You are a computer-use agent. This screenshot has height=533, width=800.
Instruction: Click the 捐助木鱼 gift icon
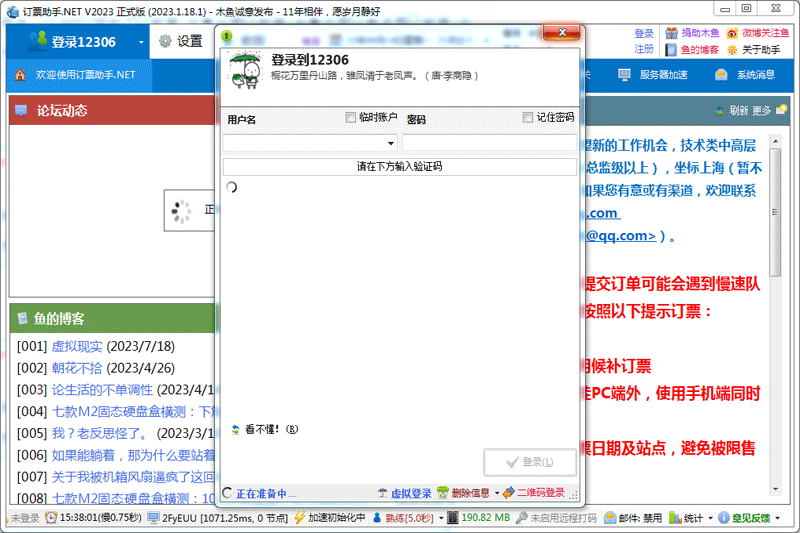coord(671,33)
